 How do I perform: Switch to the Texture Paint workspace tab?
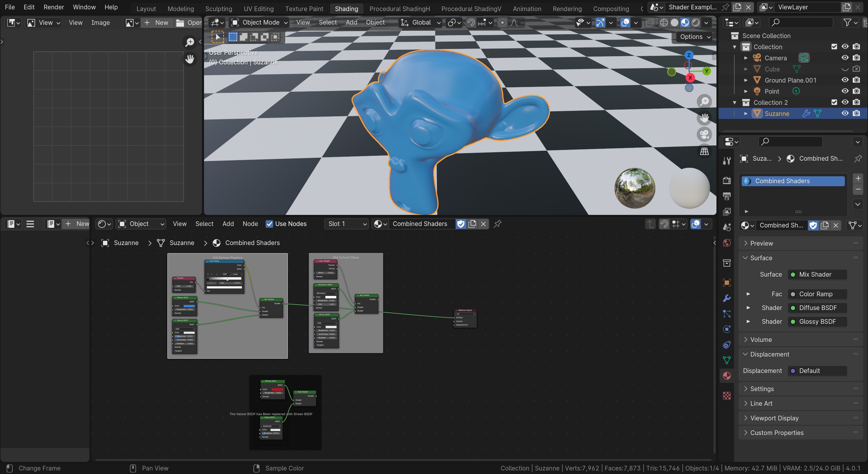coord(304,9)
